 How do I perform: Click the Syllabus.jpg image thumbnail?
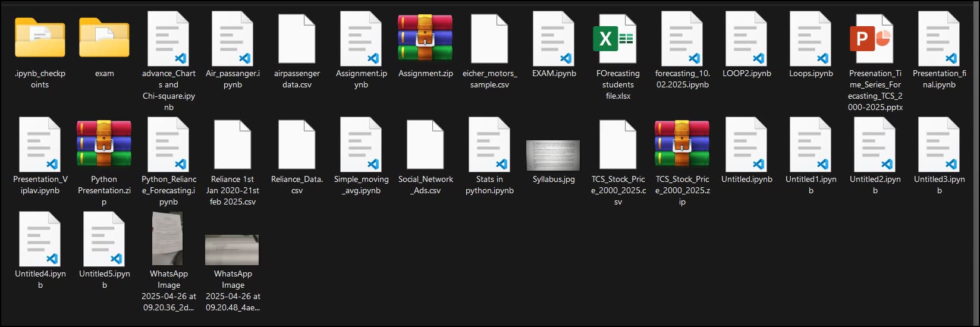point(554,155)
